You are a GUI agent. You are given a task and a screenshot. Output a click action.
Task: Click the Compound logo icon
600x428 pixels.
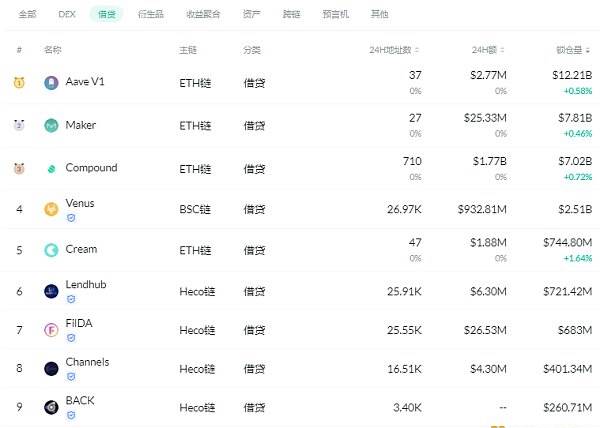(51, 169)
